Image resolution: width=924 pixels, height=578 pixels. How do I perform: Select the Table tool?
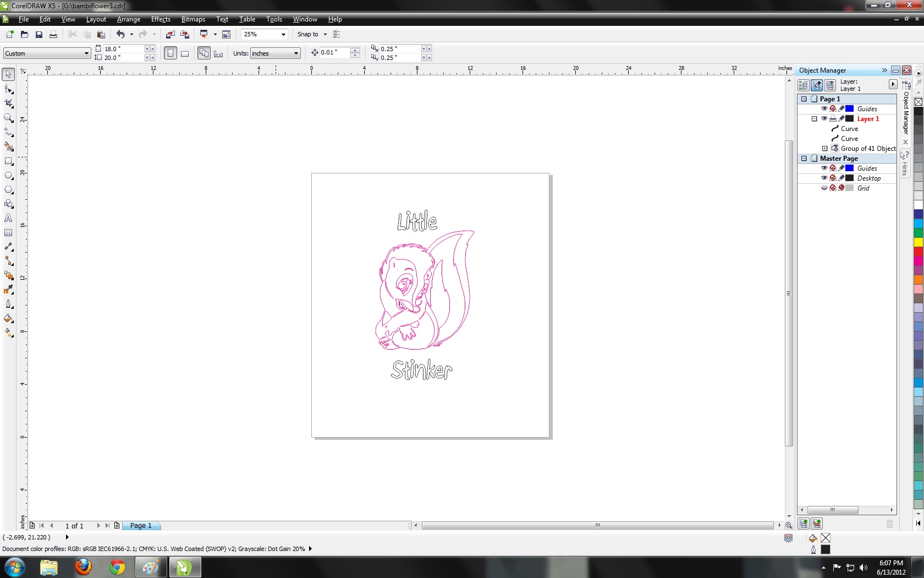pyautogui.click(x=9, y=233)
